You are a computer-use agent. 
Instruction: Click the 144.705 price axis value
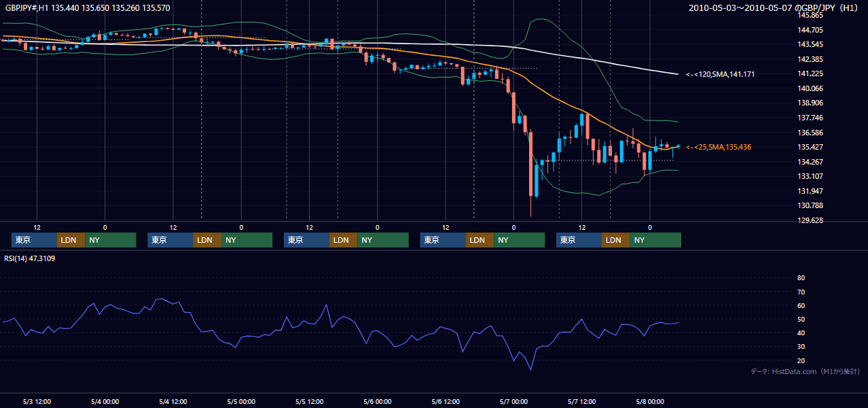pos(810,30)
